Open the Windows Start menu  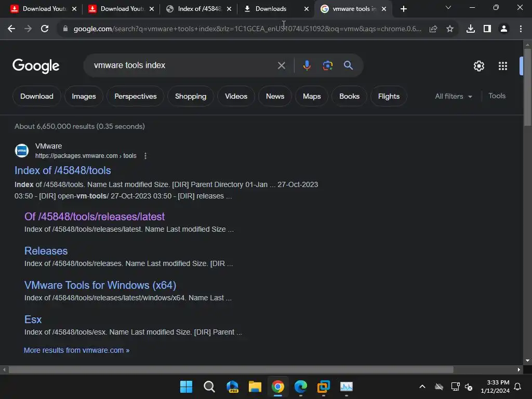click(x=187, y=387)
